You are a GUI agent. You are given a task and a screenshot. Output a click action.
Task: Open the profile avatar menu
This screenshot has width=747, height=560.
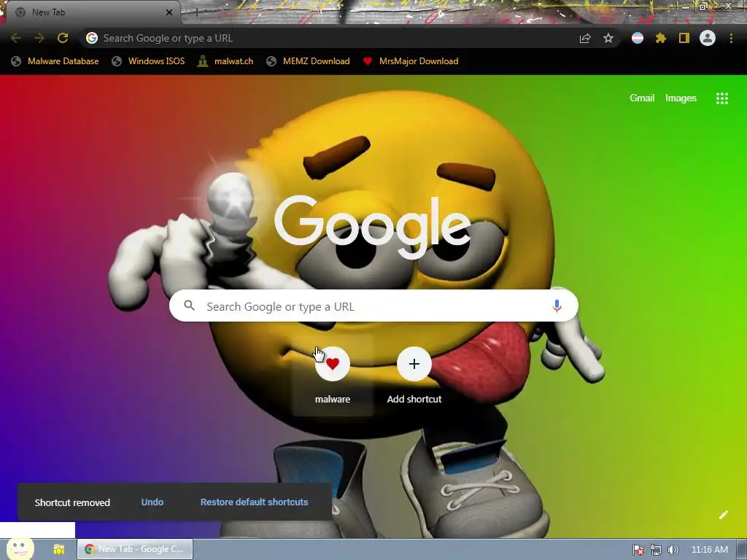click(x=708, y=38)
